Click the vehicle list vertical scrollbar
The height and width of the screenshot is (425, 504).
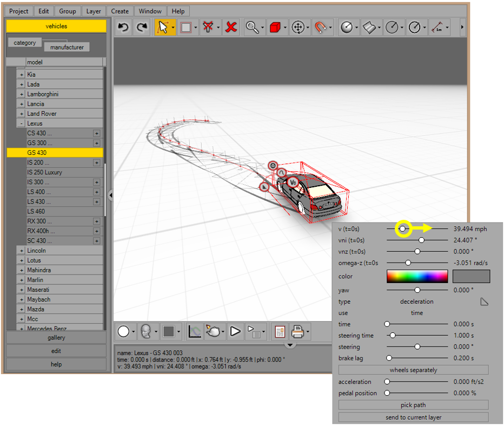tap(105, 190)
